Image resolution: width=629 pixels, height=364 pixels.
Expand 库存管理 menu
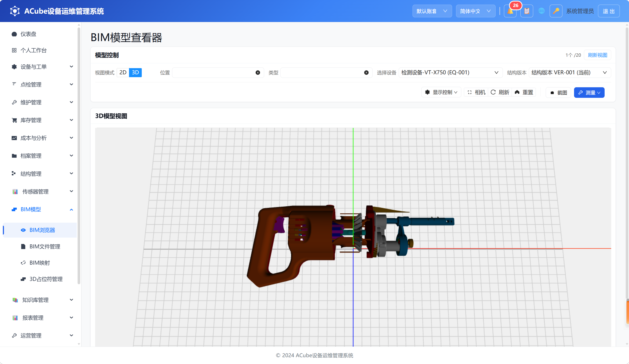click(40, 120)
